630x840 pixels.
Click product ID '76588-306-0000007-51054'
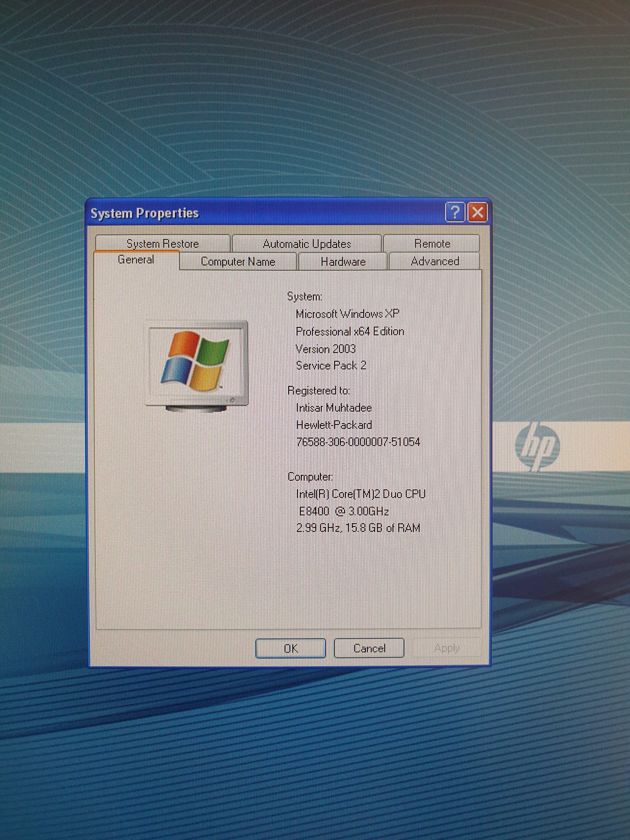[358, 442]
